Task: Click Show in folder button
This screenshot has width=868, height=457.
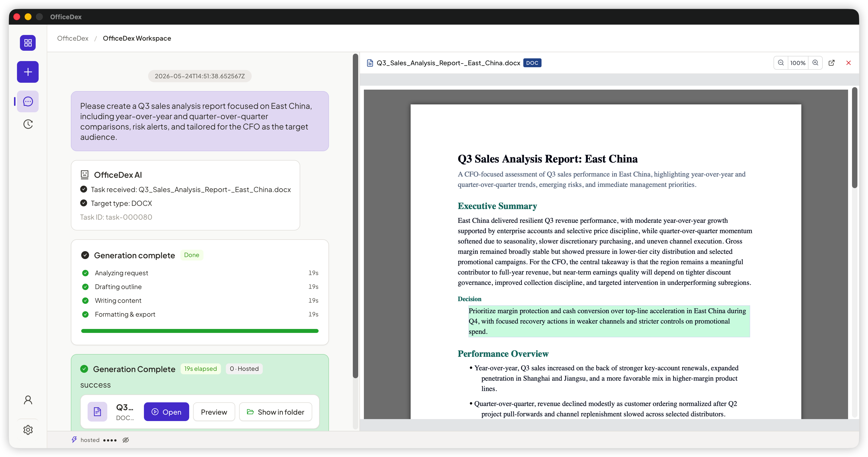Action: tap(276, 412)
